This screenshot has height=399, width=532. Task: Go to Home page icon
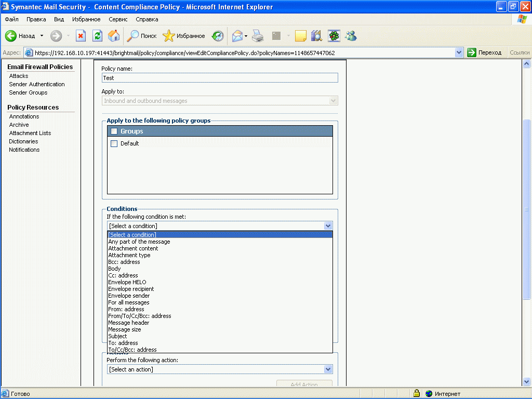(x=114, y=36)
